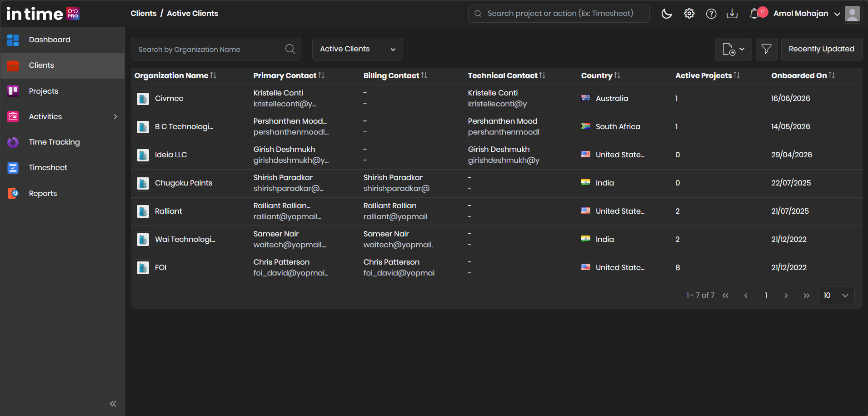The image size is (868, 416).
Task: Focus the global search project or action box
Action: pyautogui.click(x=559, y=14)
